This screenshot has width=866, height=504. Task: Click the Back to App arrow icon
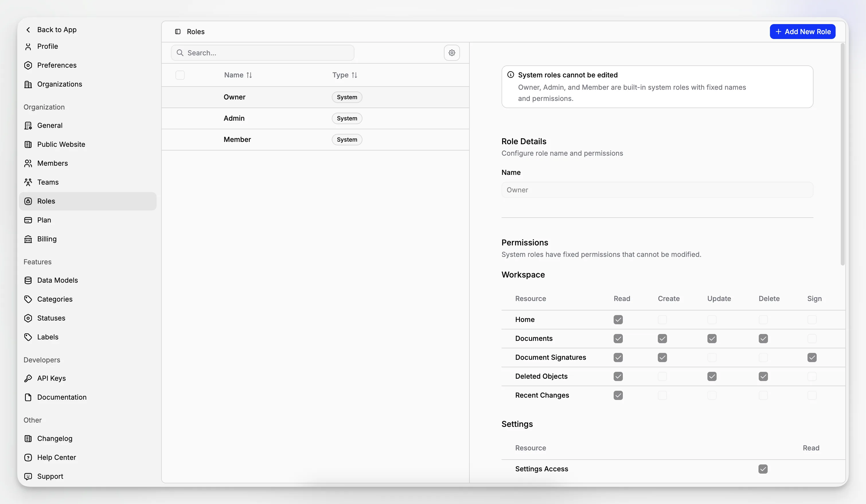pos(28,30)
